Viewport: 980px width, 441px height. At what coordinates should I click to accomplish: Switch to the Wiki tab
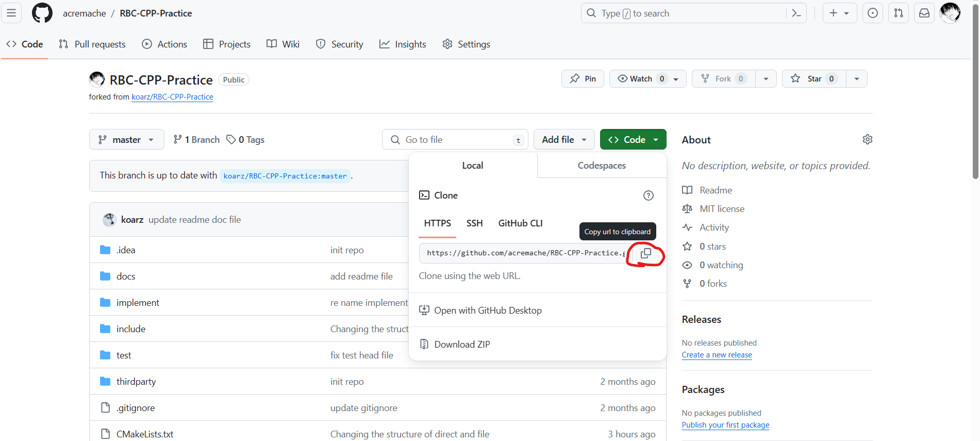(283, 44)
